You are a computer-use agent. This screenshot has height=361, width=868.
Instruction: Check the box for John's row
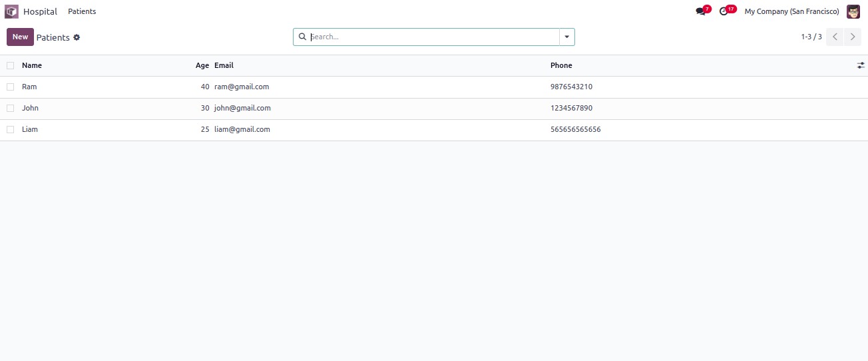pos(10,108)
